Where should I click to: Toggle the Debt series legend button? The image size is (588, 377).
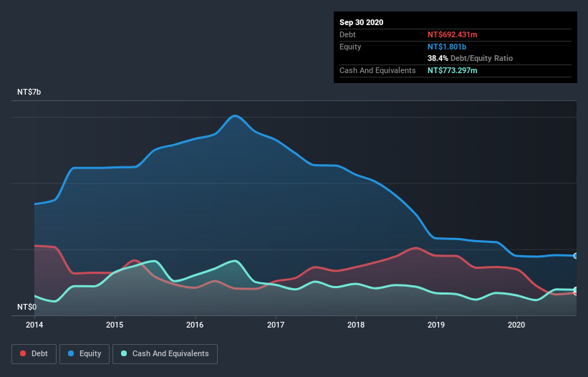[34, 354]
